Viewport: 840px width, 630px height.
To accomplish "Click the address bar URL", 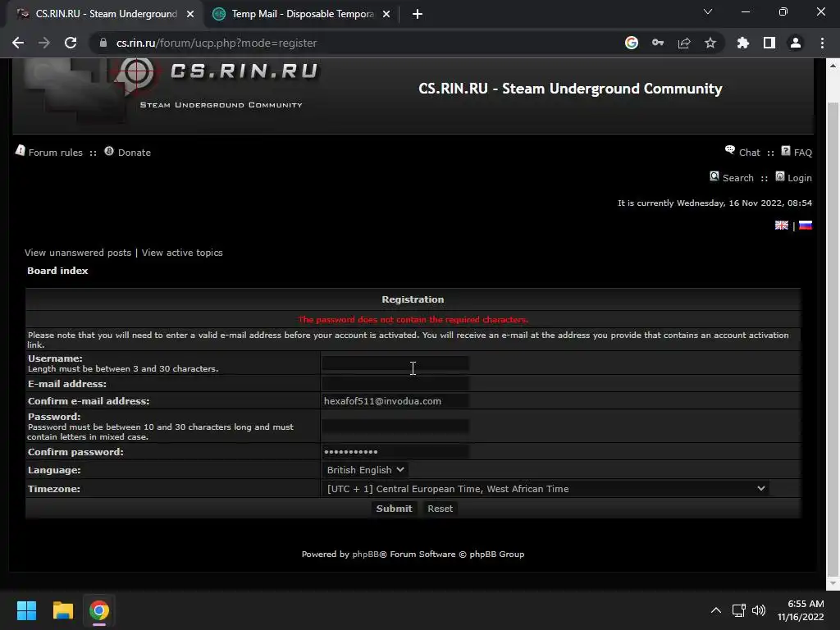I will 217,43.
